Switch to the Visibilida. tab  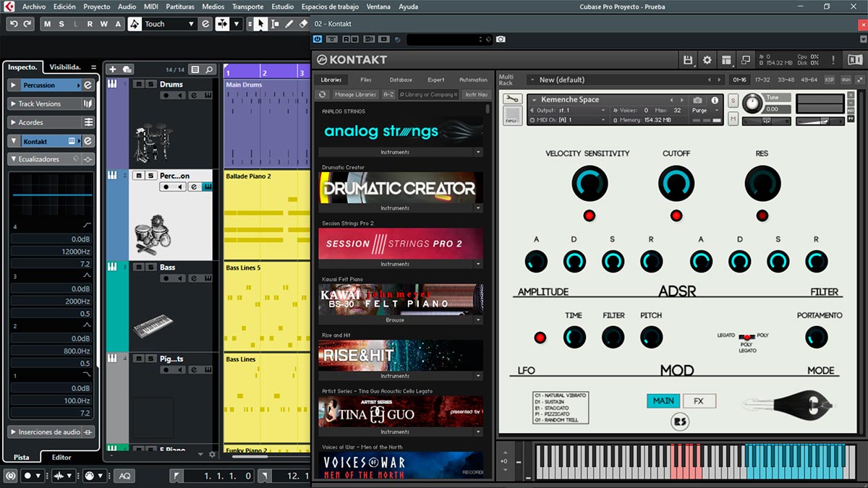click(x=65, y=67)
